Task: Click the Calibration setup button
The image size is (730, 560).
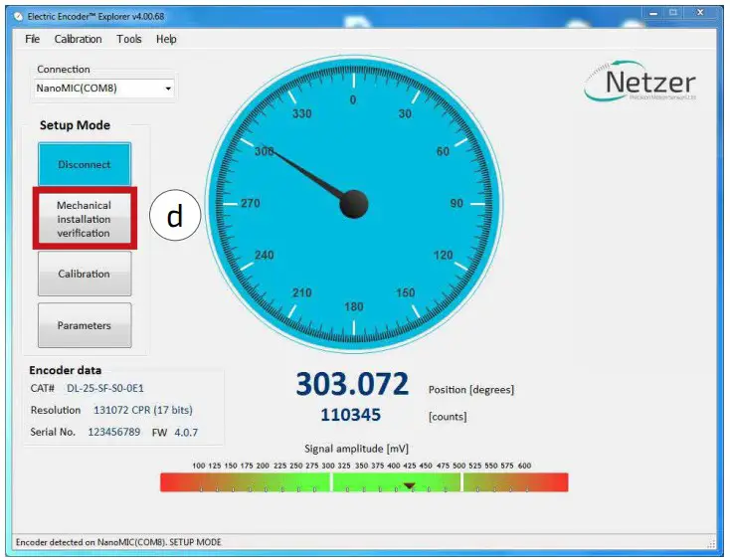Action: point(85,274)
